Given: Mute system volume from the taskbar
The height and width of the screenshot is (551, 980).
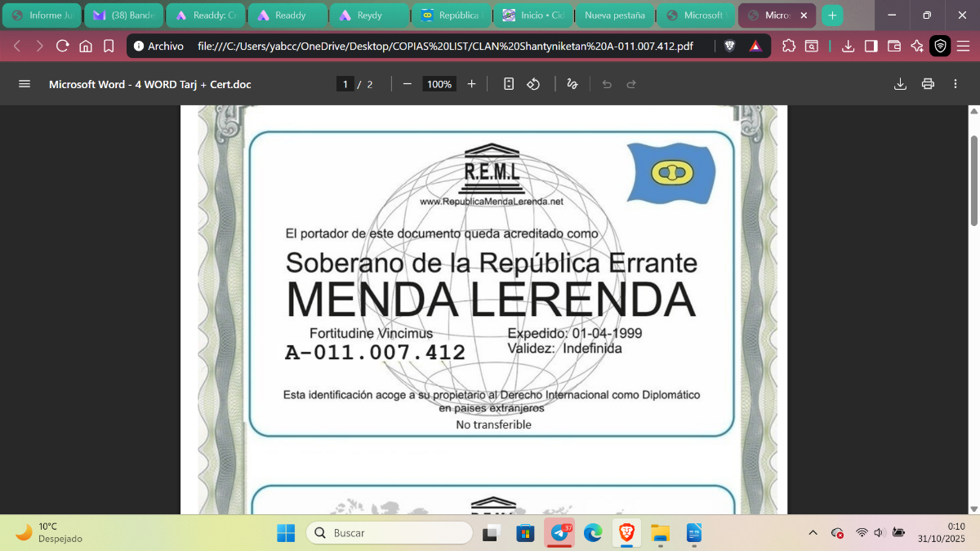Looking at the screenshot, I should point(879,532).
